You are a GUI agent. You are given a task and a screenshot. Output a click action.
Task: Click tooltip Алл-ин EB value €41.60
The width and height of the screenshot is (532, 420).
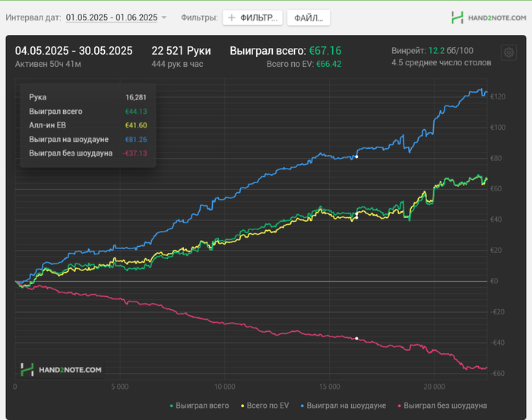[x=136, y=125]
